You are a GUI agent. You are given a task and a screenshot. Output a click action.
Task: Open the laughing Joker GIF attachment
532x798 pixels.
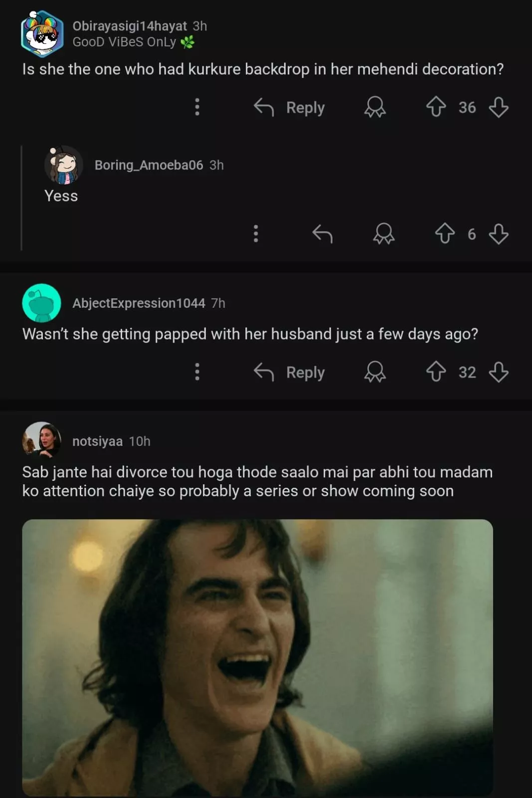[x=257, y=657]
